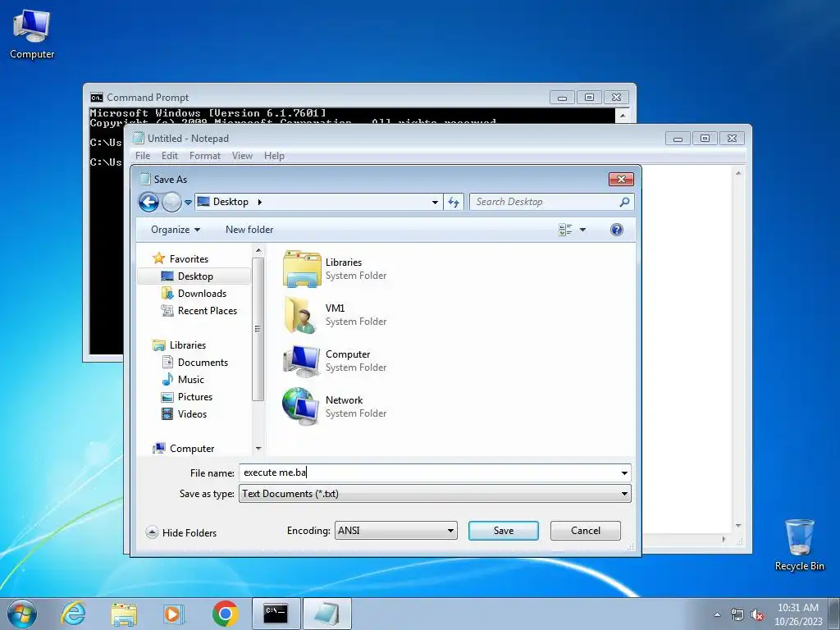Open the Encoding ANSI dropdown
The width and height of the screenshot is (840, 630).
coord(396,531)
